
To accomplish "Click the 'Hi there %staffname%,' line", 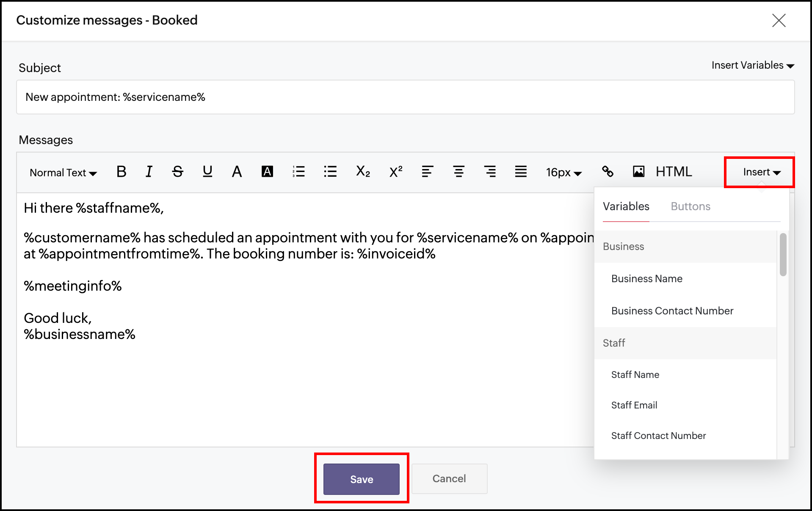I will 94,208.
